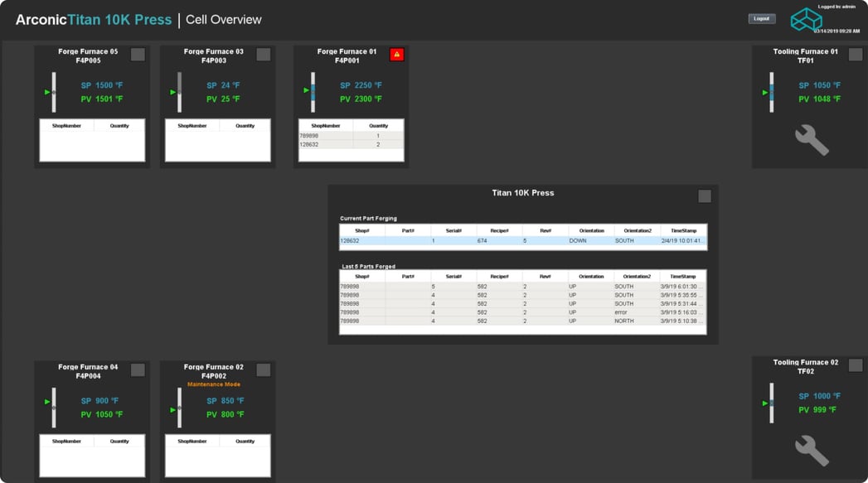Viewport: 868px width, 483px height.
Task: Click the Forge Furnace 05 temperature gauge bar
Action: tap(54, 93)
